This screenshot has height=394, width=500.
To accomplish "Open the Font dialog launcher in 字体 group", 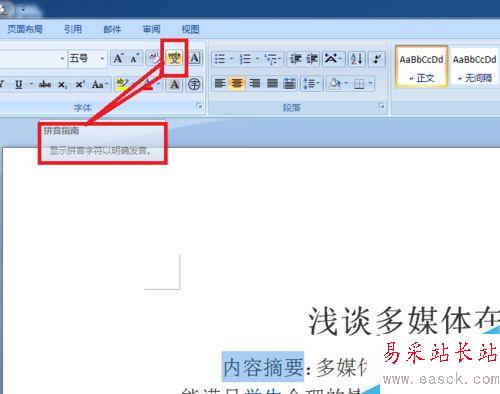I will pos(199,106).
